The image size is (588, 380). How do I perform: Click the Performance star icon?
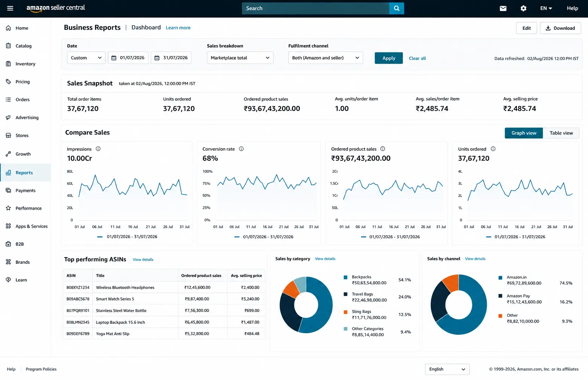pyautogui.click(x=8, y=208)
